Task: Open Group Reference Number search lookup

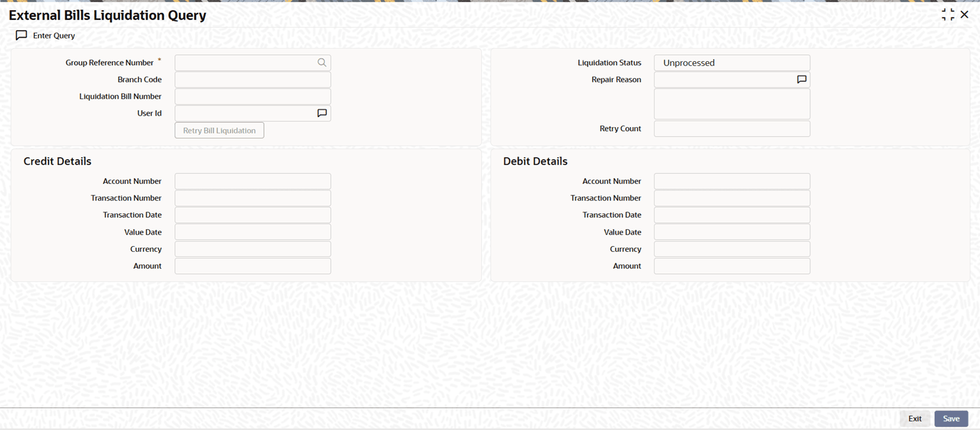Action: 321,63
